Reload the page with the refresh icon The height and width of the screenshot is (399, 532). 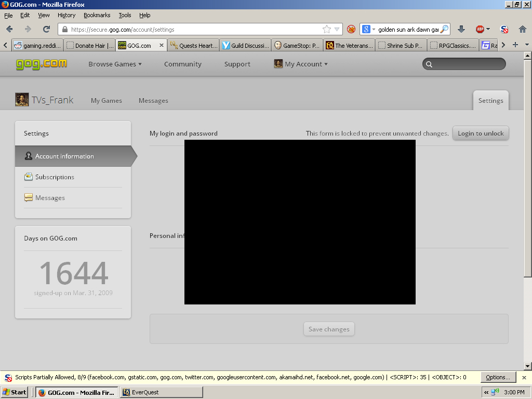pyautogui.click(x=46, y=29)
